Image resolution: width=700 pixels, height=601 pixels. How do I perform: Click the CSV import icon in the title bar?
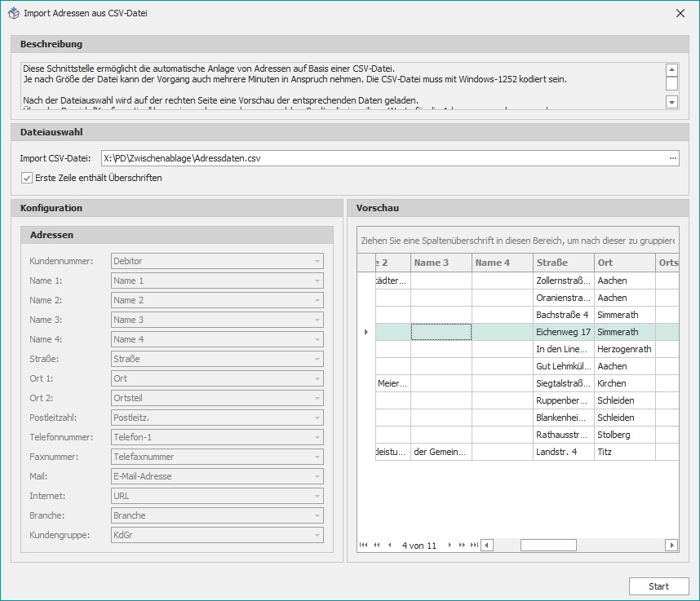click(14, 13)
